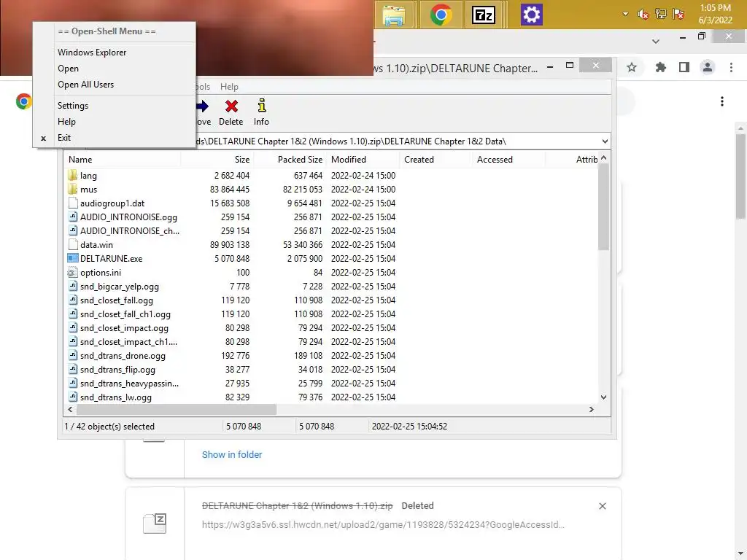This screenshot has width=747, height=560.
Task: Sort by the Packed Size column header
Action: pos(290,160)
